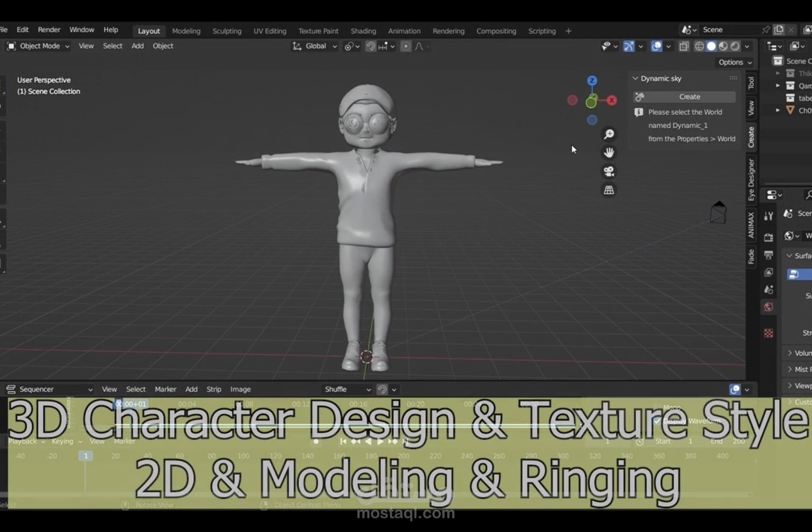Screen dimensions: 812x532
Task: Click the blue Z axis on the gizmo
Action: (x=592, y=80)
